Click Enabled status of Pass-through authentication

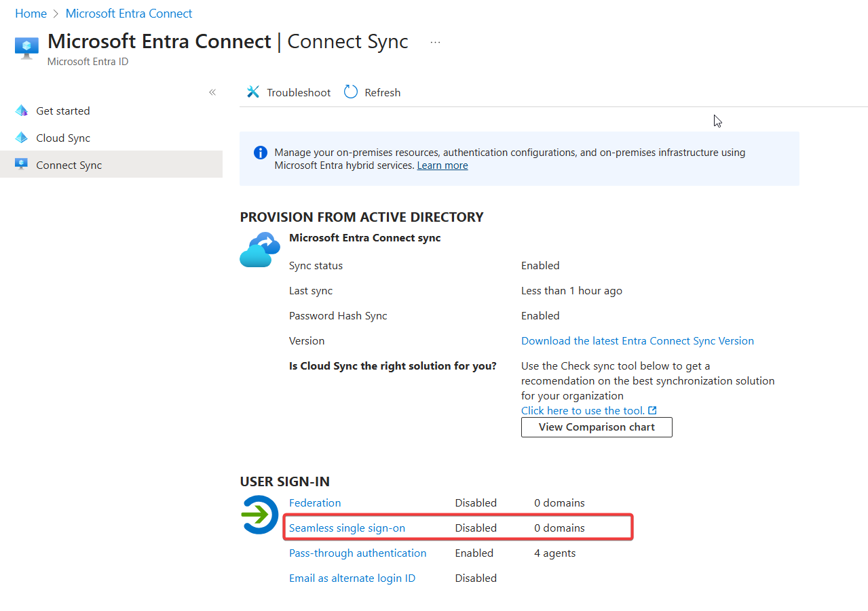click(x=474, y=553)
